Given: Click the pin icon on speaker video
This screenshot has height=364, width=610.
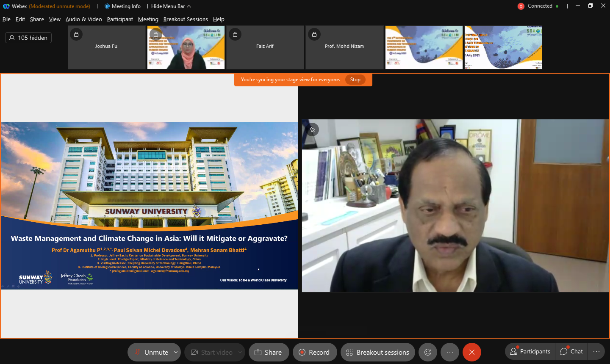Looking at the screenshot, I should 312,130.
